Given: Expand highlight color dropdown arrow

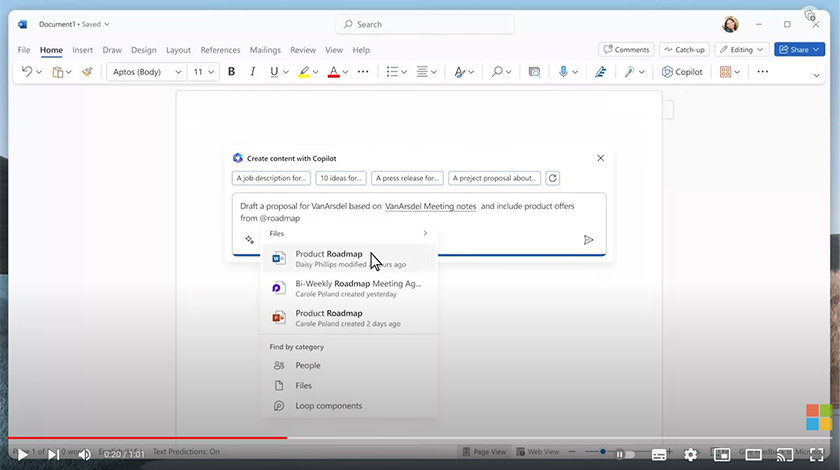Looking at the screenshot, I should coord(316,72).
